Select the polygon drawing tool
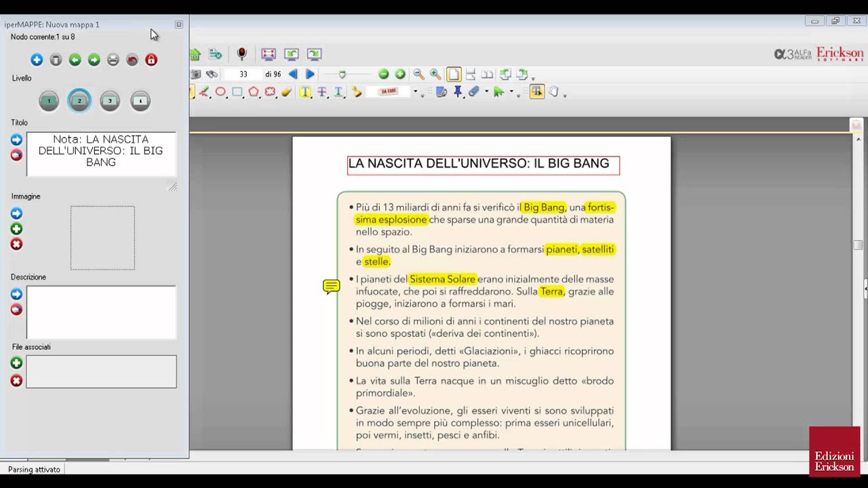868x488 pixels. pyautogui.click(x=254, y=92)
